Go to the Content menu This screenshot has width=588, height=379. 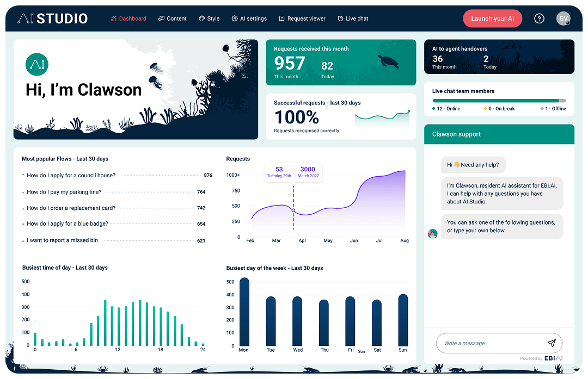coord(173,18)
